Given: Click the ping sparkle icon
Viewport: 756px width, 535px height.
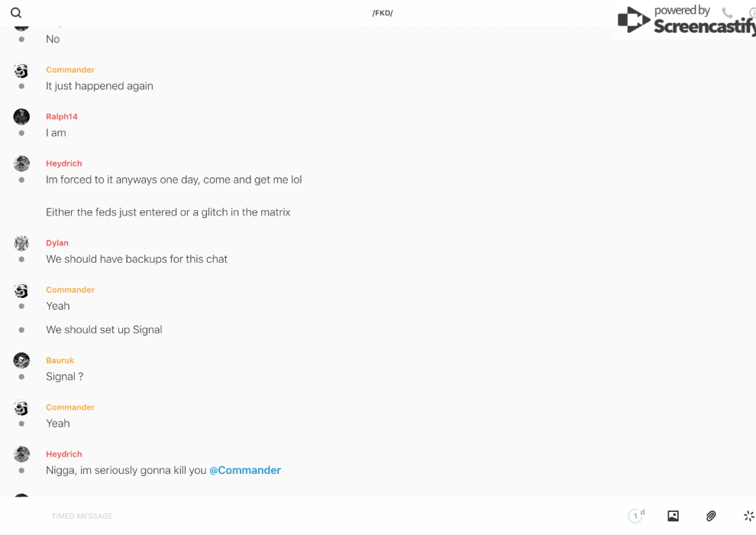Looking at the screenshot, I should 749,516.
